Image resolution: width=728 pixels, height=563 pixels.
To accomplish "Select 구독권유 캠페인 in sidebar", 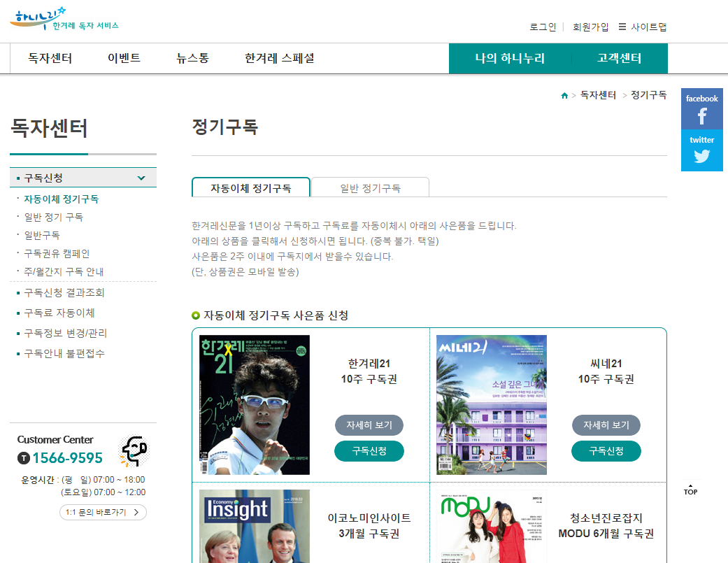I will pyautogui.click(x=57, y=253).
